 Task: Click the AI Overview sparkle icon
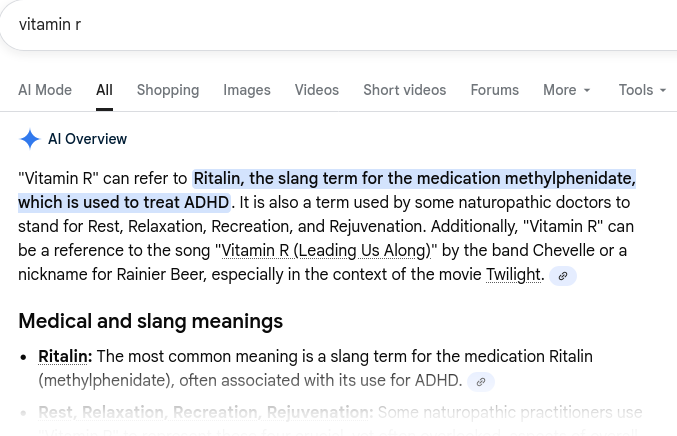pos(30,139)
